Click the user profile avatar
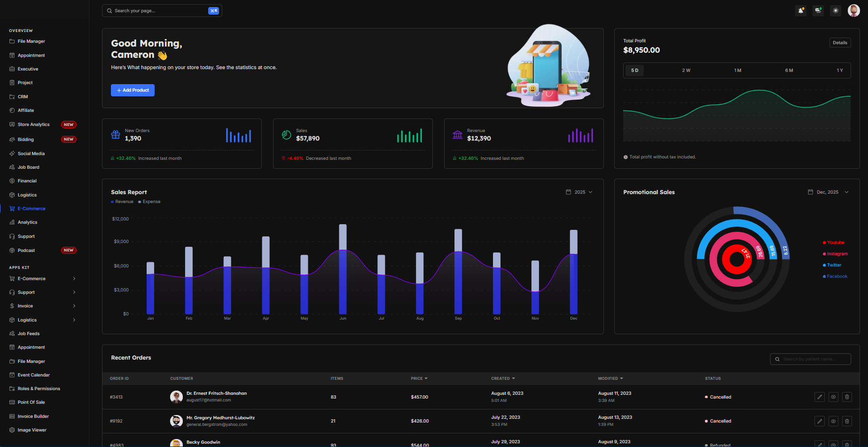Screen dimensions: 868x447 853,10
